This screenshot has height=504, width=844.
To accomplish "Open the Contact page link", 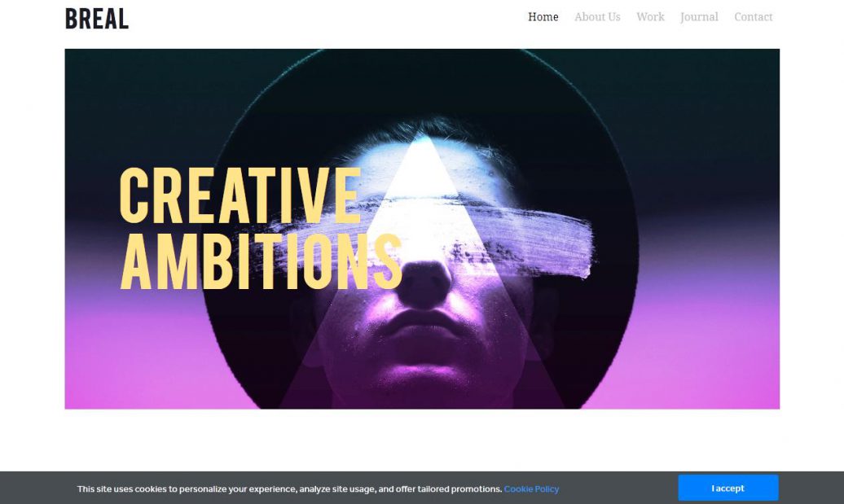I will 753,17.
